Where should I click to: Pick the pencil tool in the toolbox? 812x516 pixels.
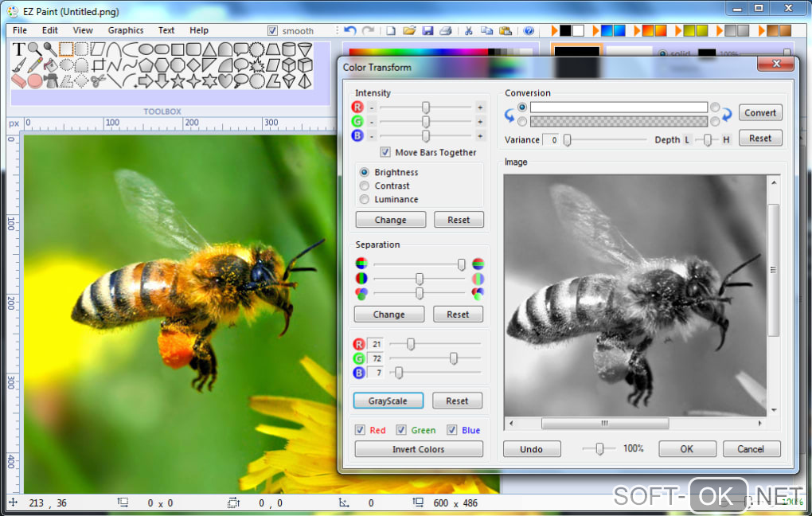34,65
